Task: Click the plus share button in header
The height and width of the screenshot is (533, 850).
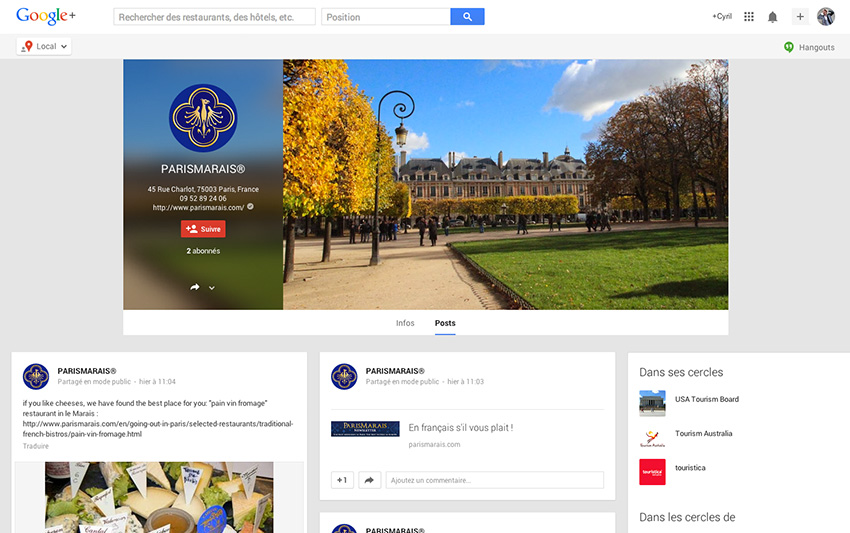Action: coord(800,17)
